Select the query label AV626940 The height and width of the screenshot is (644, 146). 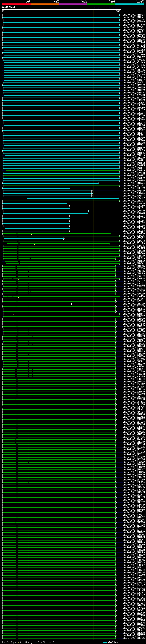8,8
